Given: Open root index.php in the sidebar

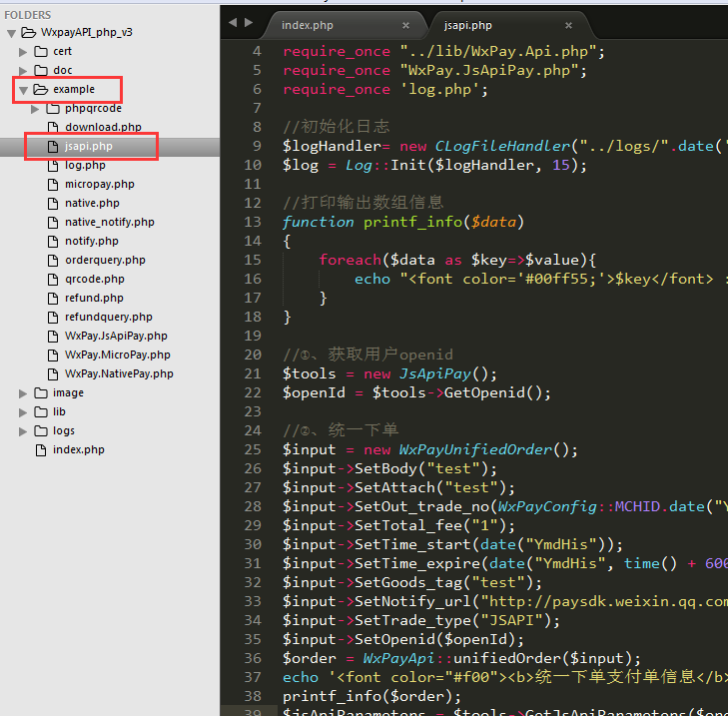Looking at the screenshot, I should pos(79,450).
